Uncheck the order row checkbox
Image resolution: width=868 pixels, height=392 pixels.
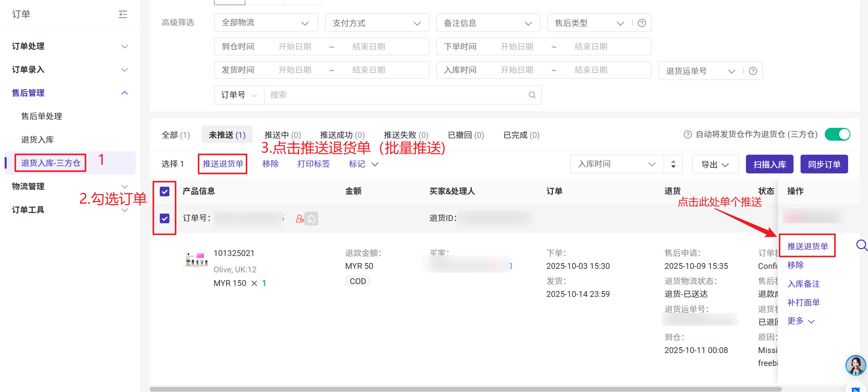click(165, 218)
